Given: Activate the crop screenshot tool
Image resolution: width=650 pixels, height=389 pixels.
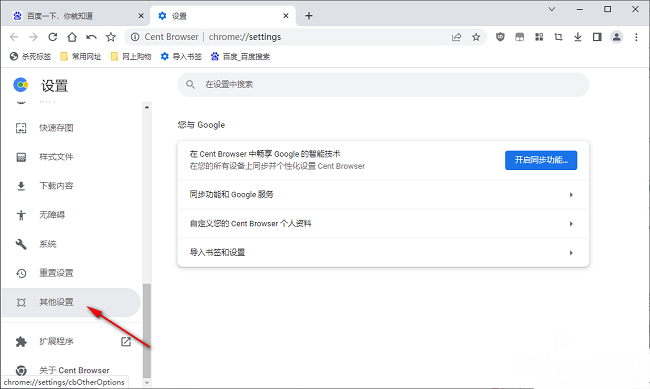Looking at the screenshot, I should tap(558, 37).
